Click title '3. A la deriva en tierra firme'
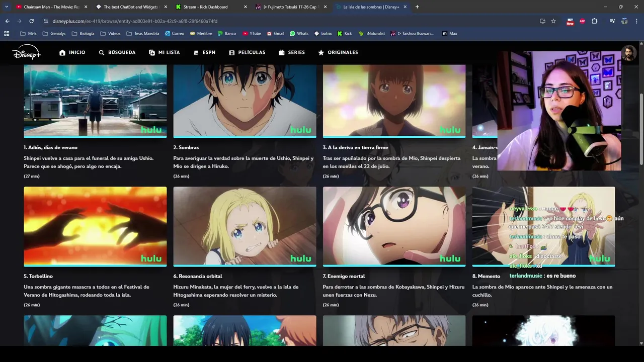 tap(355, 147)
